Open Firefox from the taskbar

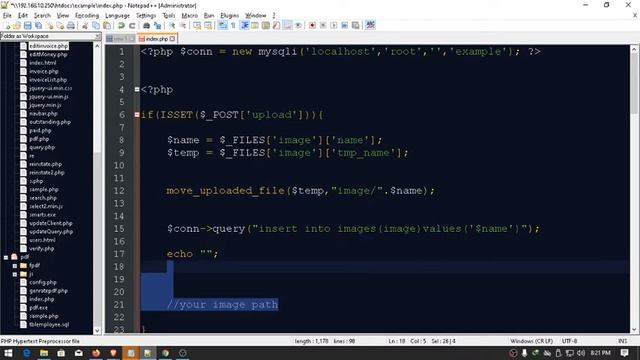[96, 353]
